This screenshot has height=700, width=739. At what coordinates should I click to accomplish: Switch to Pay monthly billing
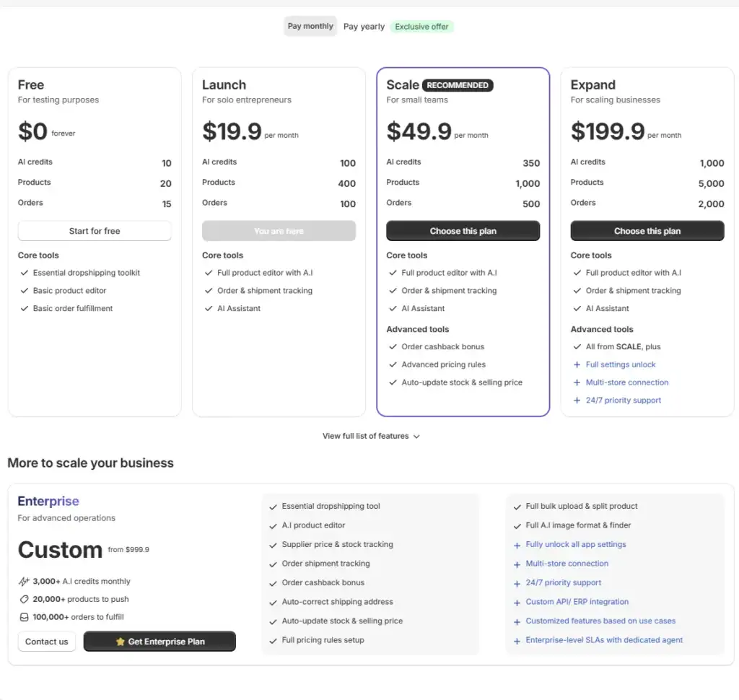pos(310,26)
